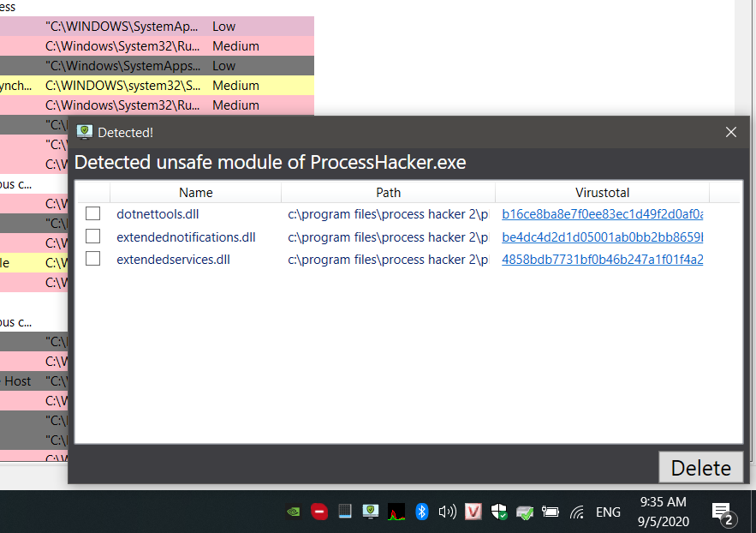Open Virustotal link starting be4dc4d2
Viewport: 756px width, 533px height.
tap(602, 237)
